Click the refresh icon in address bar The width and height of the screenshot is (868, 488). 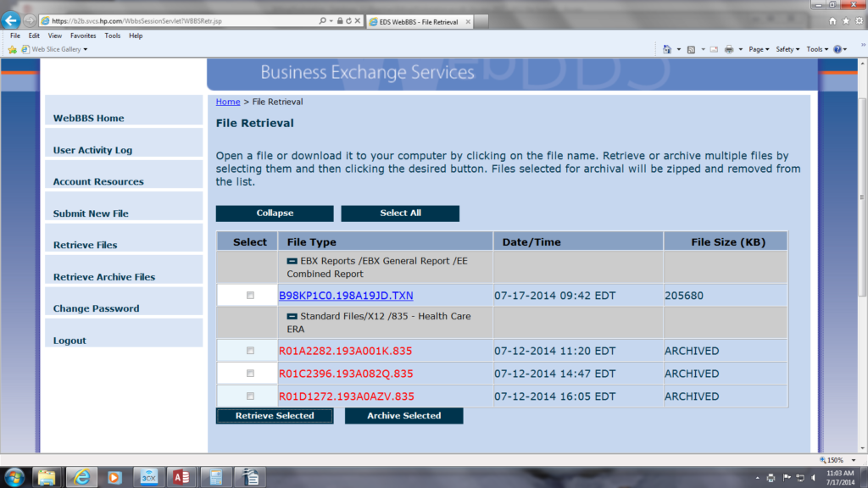(x=348, y=20)
